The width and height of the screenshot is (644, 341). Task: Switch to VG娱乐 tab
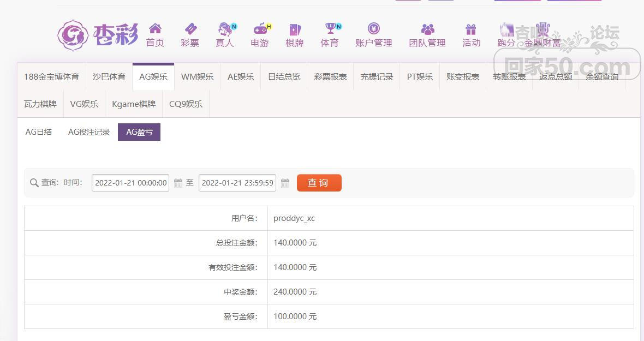point(84,104)
